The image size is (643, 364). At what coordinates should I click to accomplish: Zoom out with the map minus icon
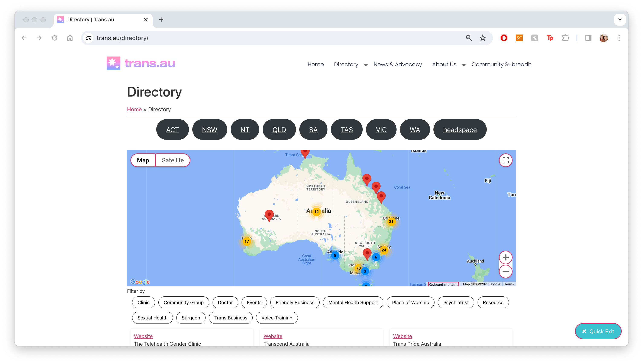tap(506, 271)
